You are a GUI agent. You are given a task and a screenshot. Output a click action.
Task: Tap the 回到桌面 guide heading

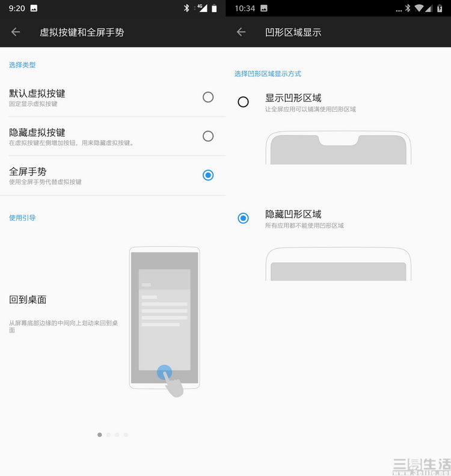pos(28,299)
